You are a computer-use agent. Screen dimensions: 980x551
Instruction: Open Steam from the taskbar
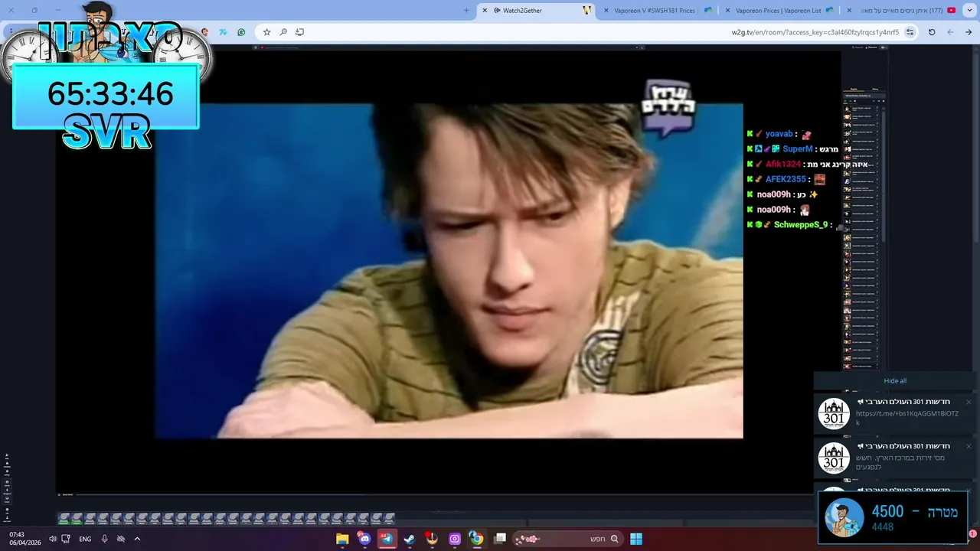point(409,539)
